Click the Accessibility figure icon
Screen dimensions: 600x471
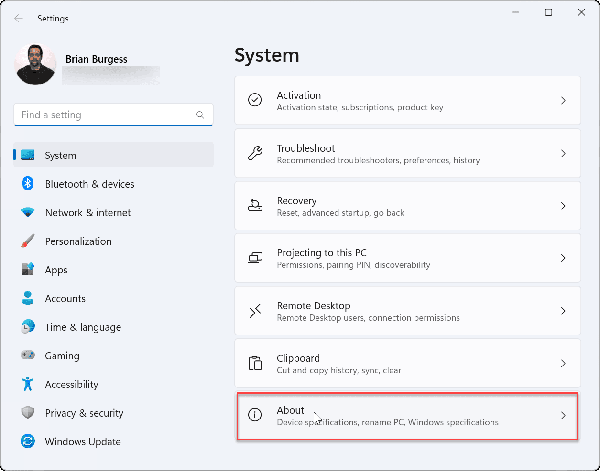pyautogui.click(x=28, y=384)
